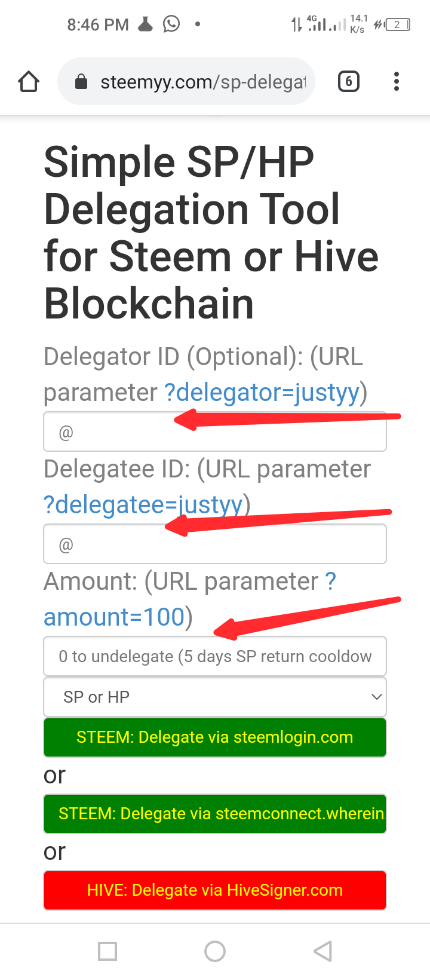Tap the battery indicator in status bar
Screen dimensions: 430x980
[x=398, y=24]
